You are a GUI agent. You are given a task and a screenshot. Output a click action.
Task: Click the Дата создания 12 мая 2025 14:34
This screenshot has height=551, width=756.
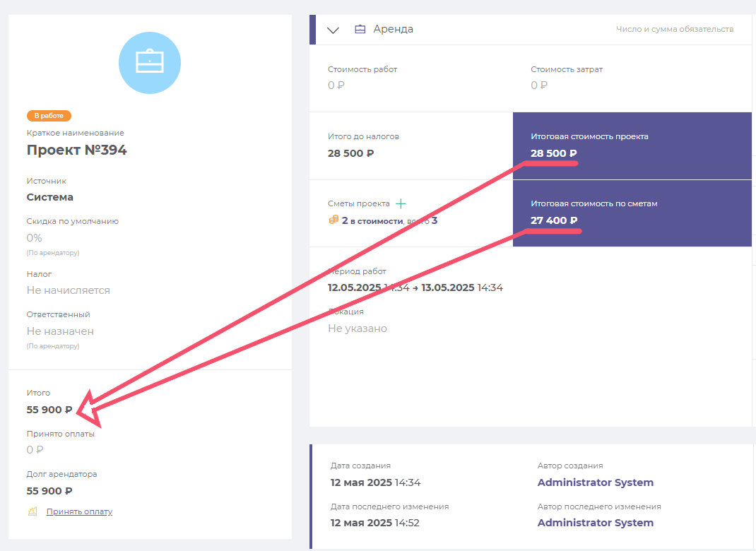tap(375, 482)
